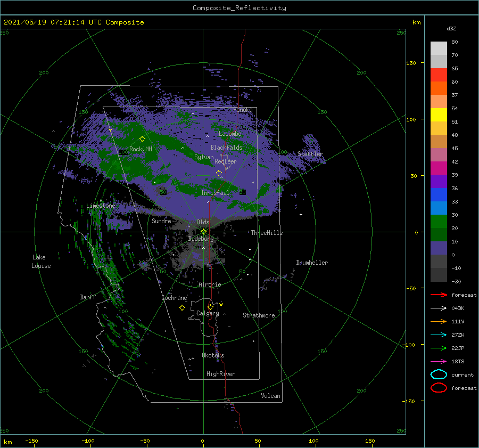Image resolution: width=479 pixels, height=448 pixels.
Task: Click the magenta 18TS arrow icon
Action: point(439,362)
